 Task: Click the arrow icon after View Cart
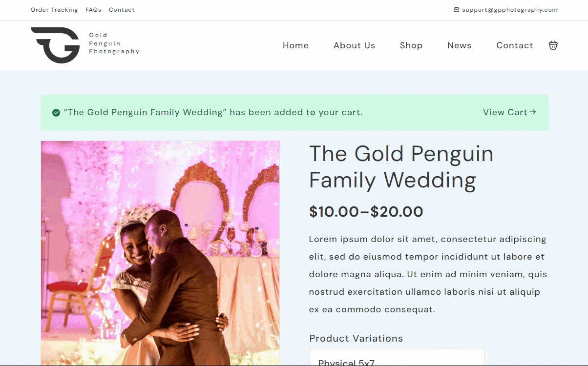pos(533,112)
